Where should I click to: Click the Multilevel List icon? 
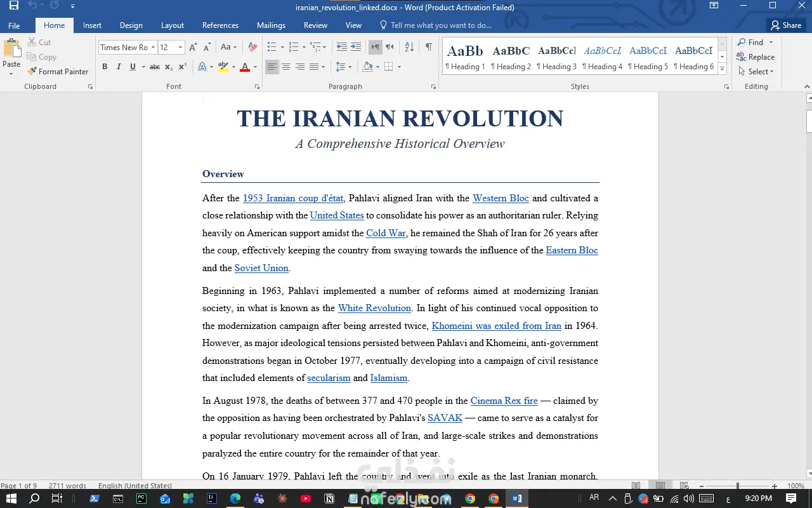pyautogui.click(x=316, y=48)
